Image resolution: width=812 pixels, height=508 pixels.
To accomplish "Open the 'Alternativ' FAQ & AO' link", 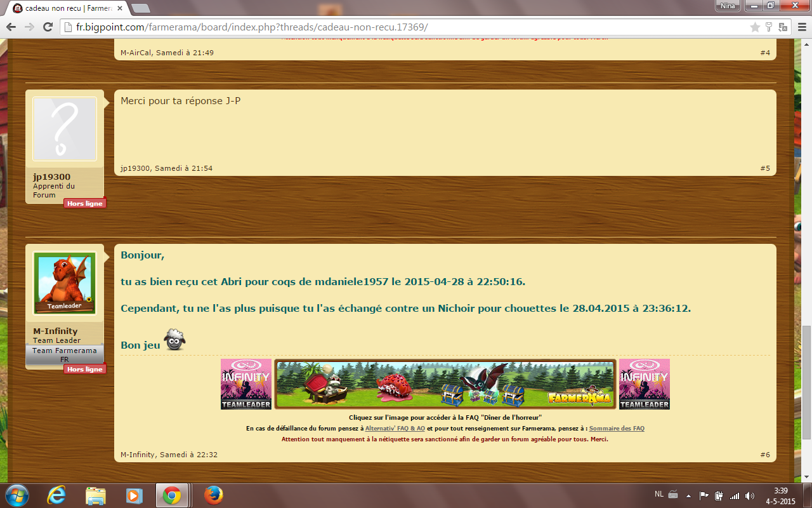I will [x=395, y=429].
